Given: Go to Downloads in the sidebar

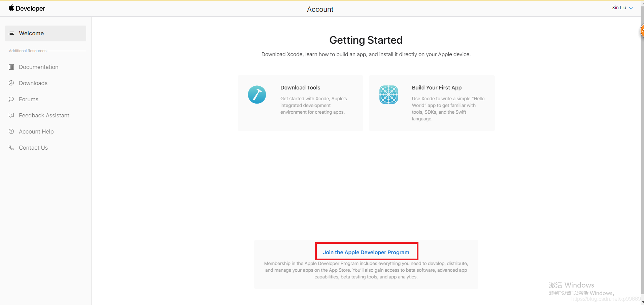Looking at the screenshot, I should coord(33,83).
